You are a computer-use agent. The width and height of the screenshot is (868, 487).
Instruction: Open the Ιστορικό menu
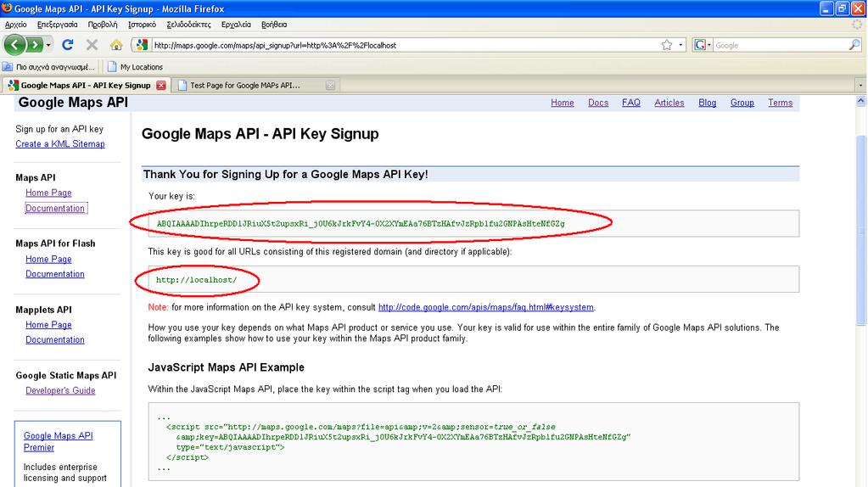tap(142, 25)
